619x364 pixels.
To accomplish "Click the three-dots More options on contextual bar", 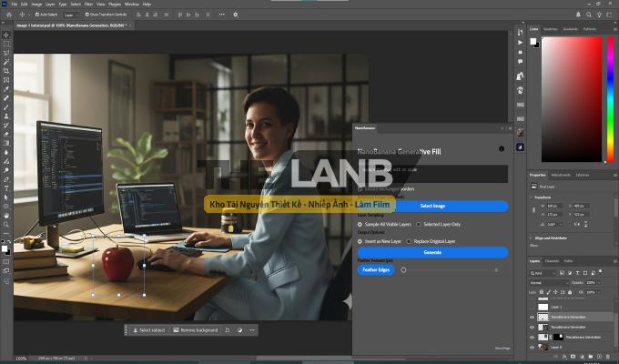I will (252, 329).
